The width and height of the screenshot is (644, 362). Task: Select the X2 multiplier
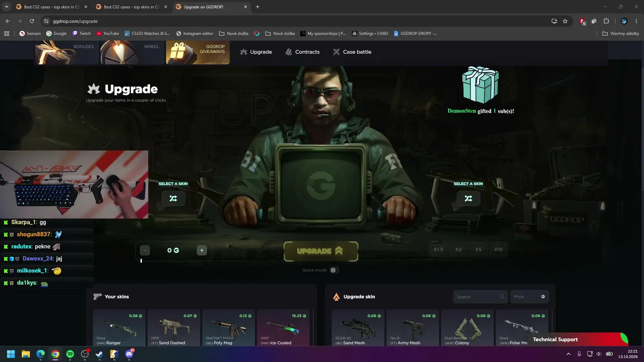click(458, 249)
